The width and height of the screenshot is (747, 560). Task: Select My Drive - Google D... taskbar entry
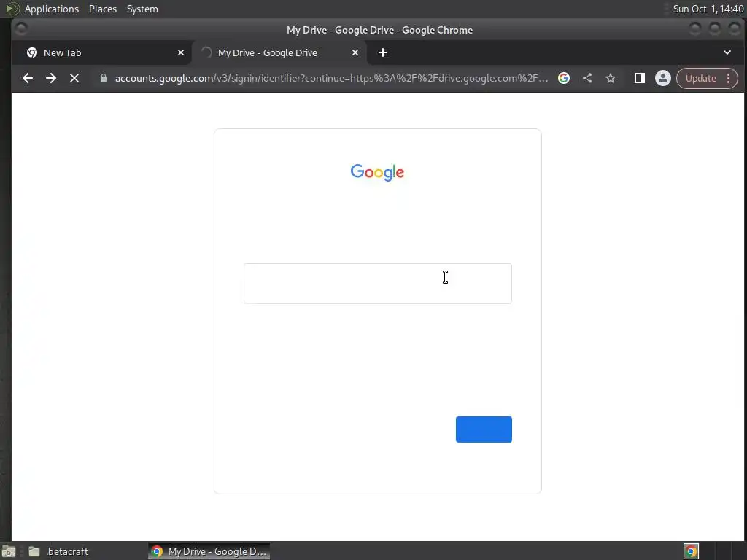point(209,551)
